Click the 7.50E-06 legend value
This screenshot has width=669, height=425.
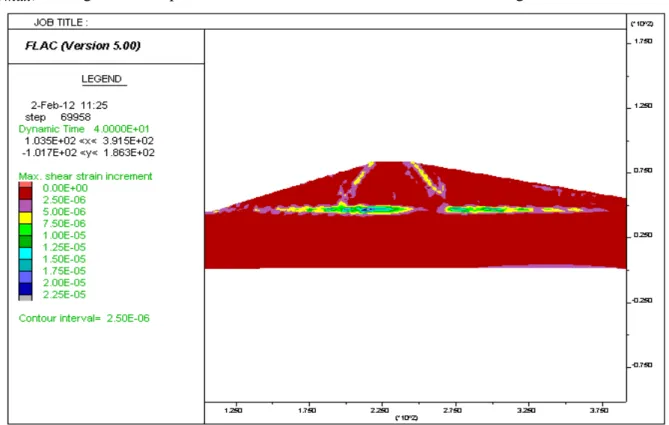(64, 224)
